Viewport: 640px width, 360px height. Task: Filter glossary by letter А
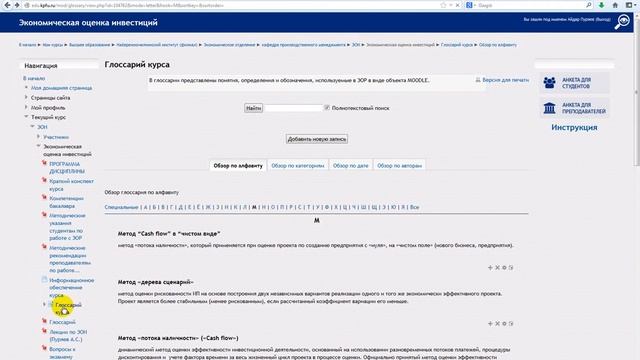[145, 207]
